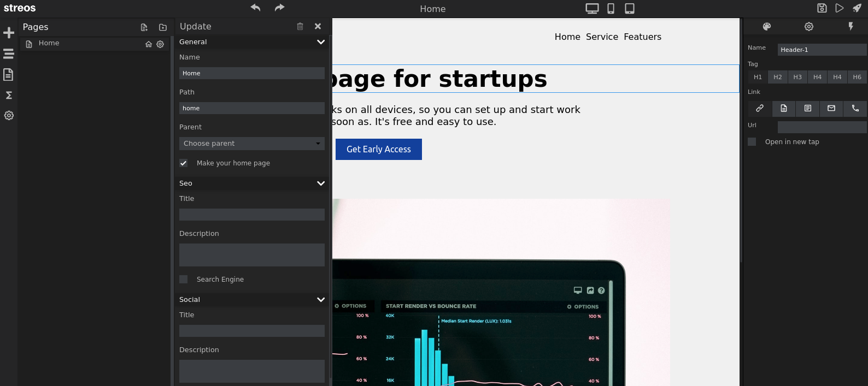The width and height of the screenshot is (868, 386).
Task: Click the Social Title input field
Action: tap(252, 331)
